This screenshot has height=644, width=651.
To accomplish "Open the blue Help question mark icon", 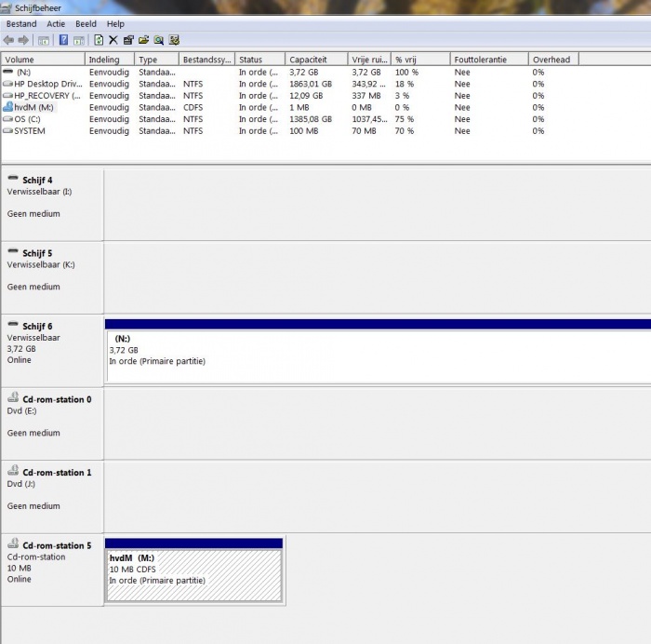I will point(63,40).
